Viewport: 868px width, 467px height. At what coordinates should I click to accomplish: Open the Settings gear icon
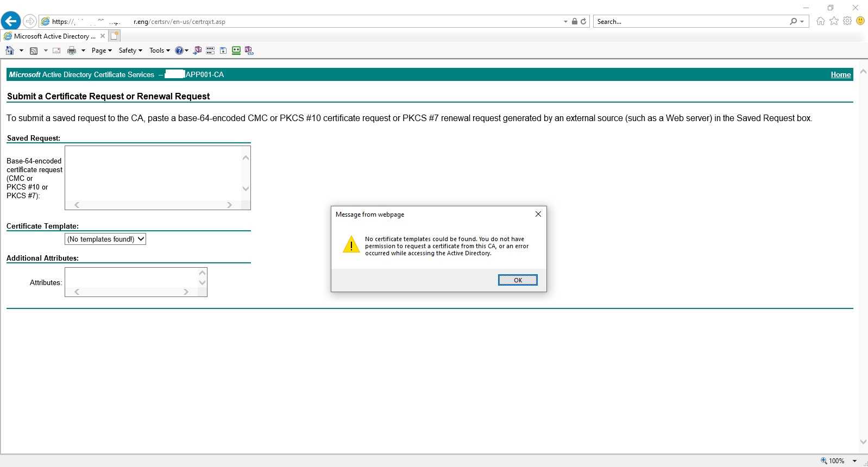(847, 21)
